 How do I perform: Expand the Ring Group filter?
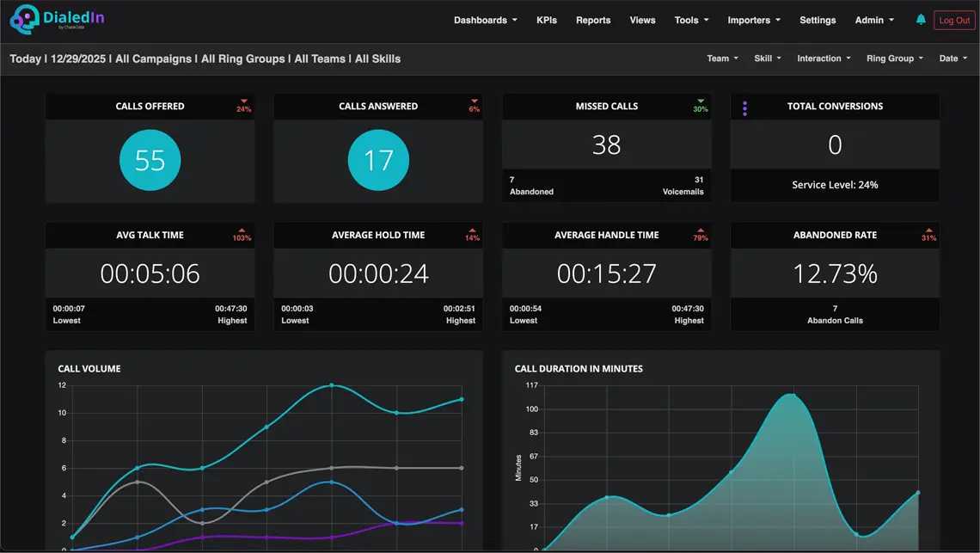[894, 58]
